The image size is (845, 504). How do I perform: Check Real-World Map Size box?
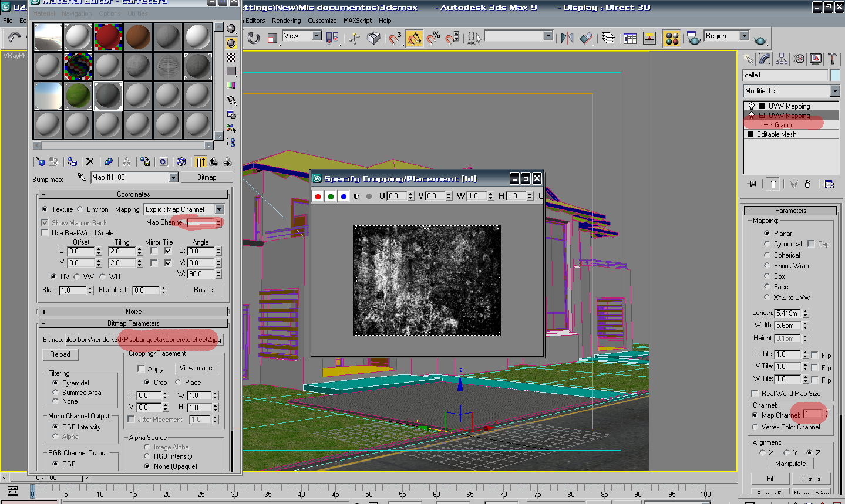coord(755,394)
